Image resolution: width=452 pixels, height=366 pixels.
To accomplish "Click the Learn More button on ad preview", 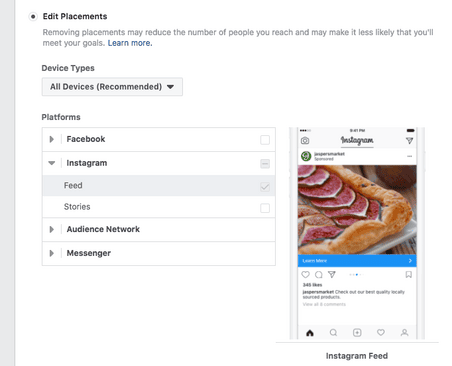I will coord(357,261).
